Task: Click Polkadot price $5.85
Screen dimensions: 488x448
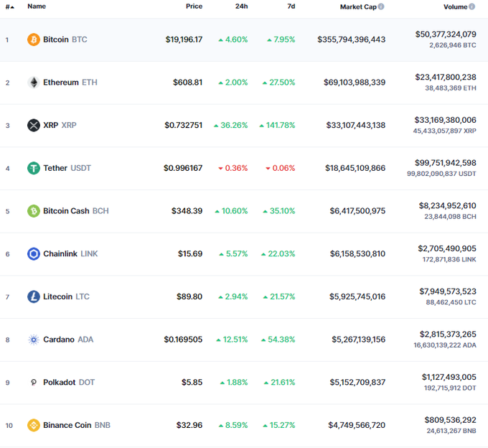Action: [x=192, y=383]
